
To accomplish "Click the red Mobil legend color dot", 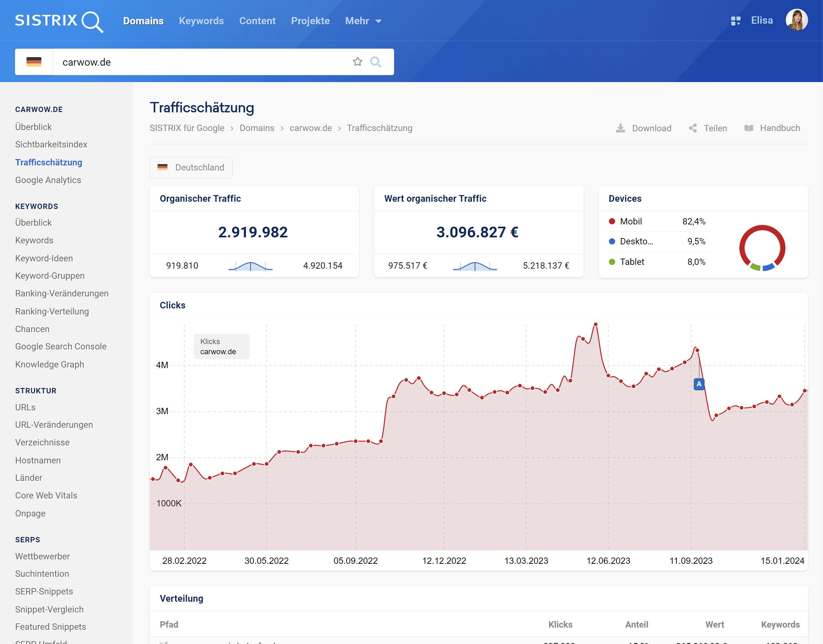I will point(612,221).
